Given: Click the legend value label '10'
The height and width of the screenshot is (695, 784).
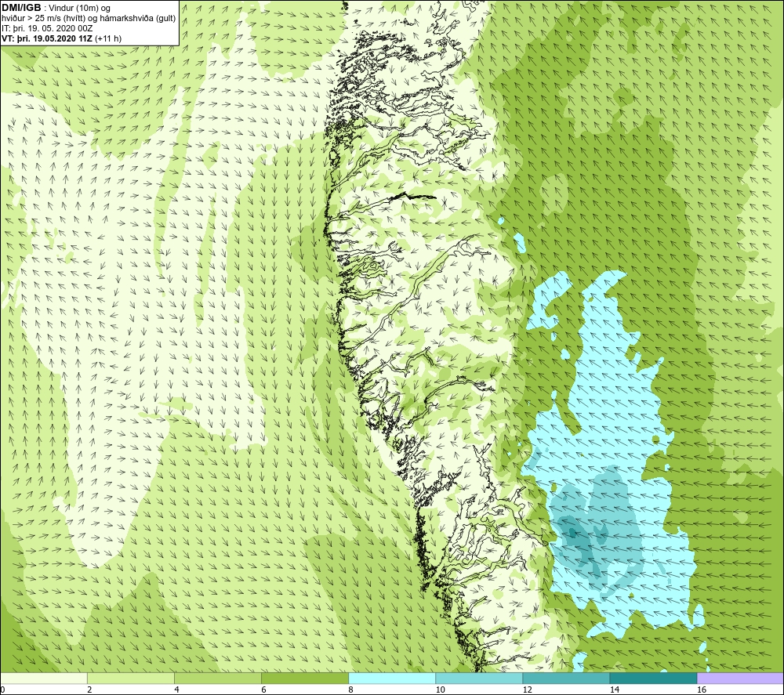Looking at the screenshot, I should 440,690.
